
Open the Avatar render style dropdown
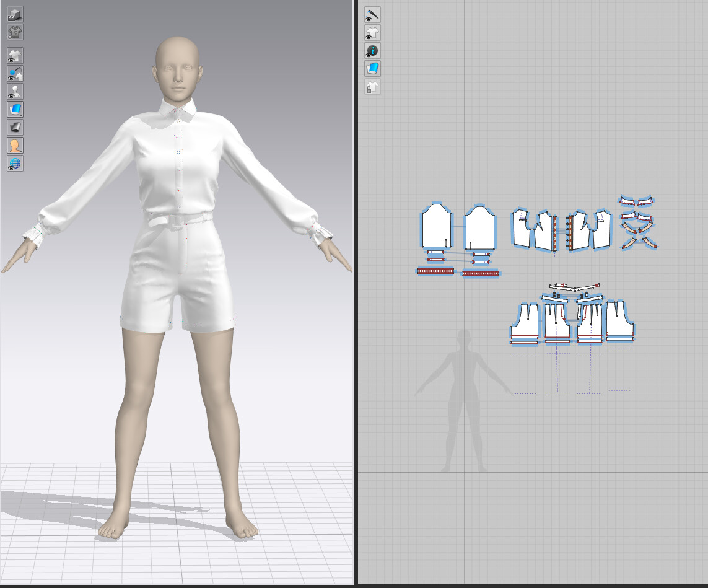pos(15,146)
